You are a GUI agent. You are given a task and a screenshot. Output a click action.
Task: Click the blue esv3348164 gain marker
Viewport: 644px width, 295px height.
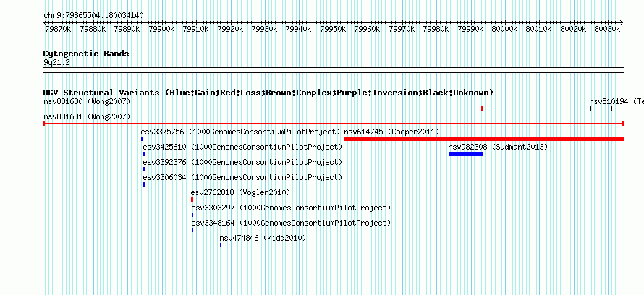(192, 230)
